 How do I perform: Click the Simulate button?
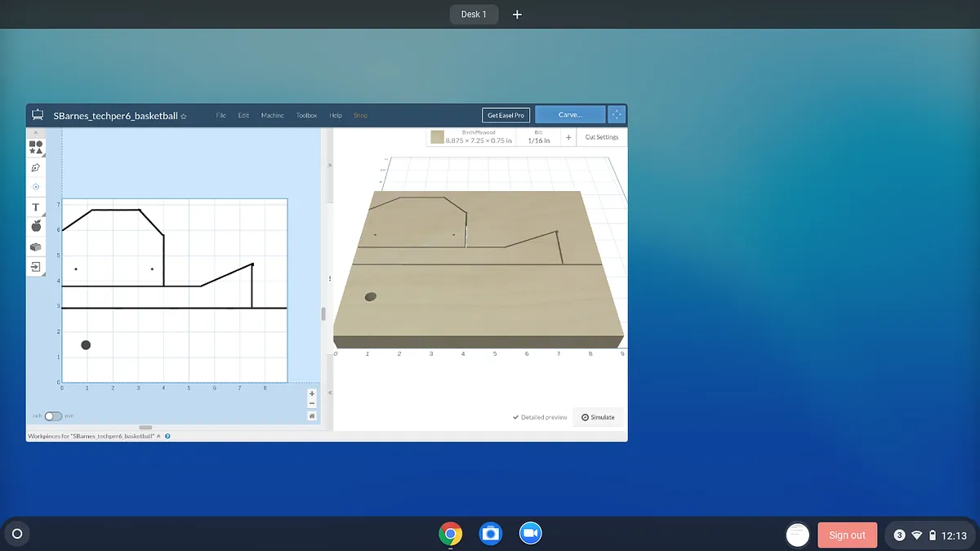pyautogui.click(x=598, y=417)
